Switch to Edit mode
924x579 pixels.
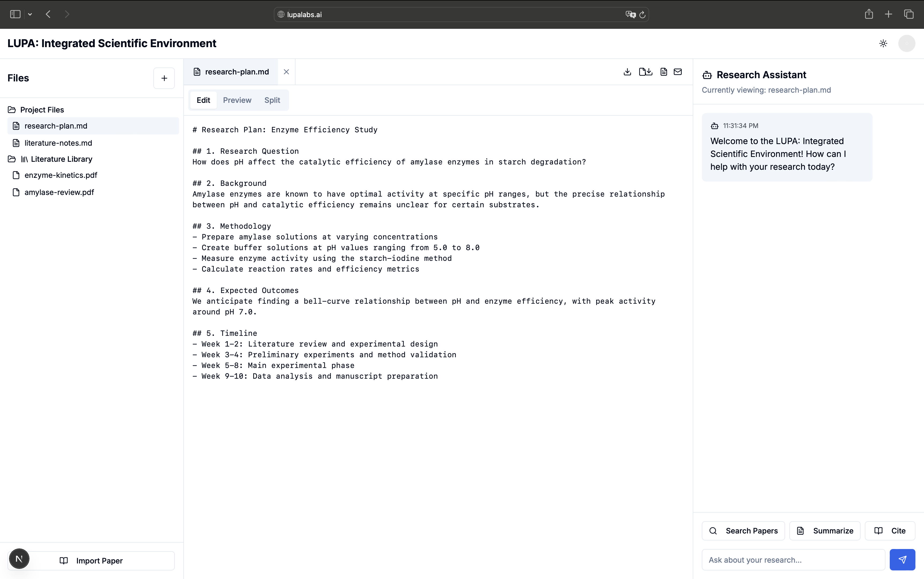point(203,100)
